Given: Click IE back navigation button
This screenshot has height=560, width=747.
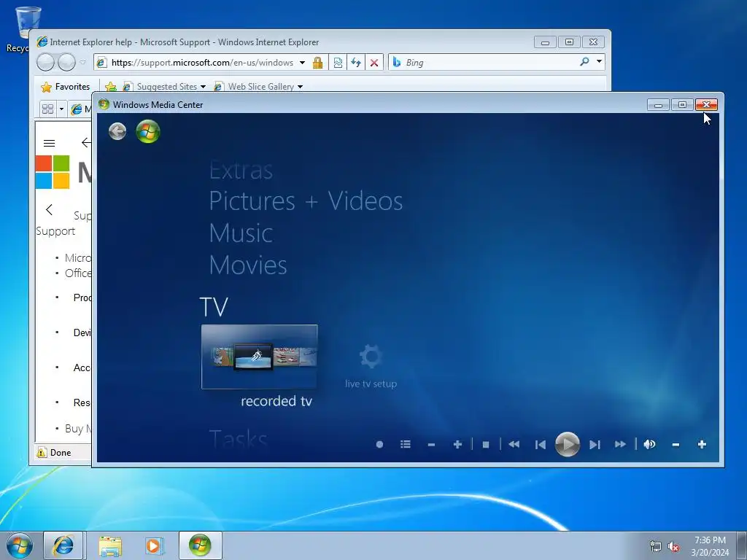Looking at the screenshot, I should pyautogui.click(x=45, y=62).
